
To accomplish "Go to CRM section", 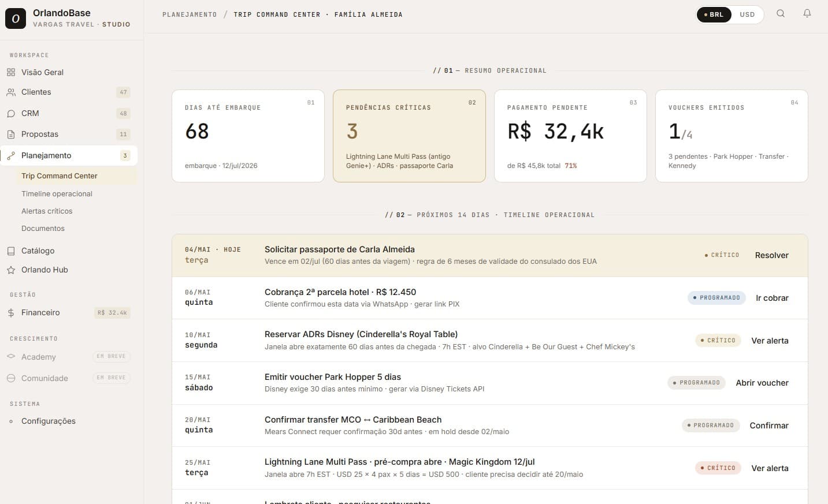I will (69, 114).
